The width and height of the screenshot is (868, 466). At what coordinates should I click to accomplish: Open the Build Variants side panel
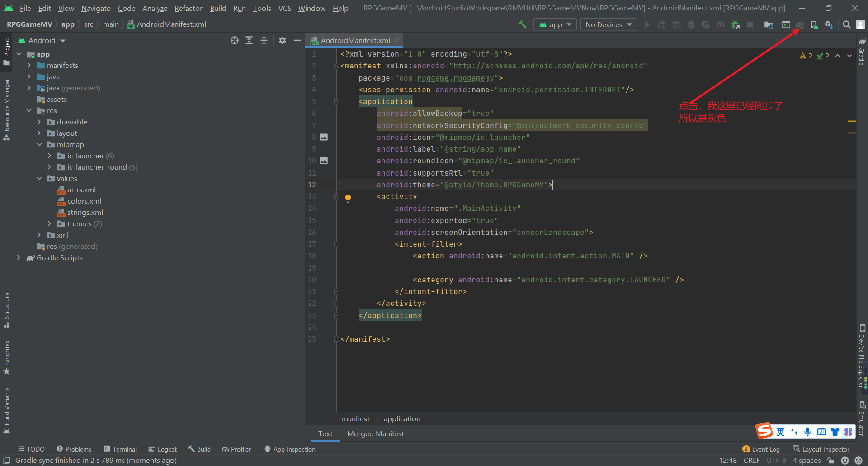click(6, 411)
